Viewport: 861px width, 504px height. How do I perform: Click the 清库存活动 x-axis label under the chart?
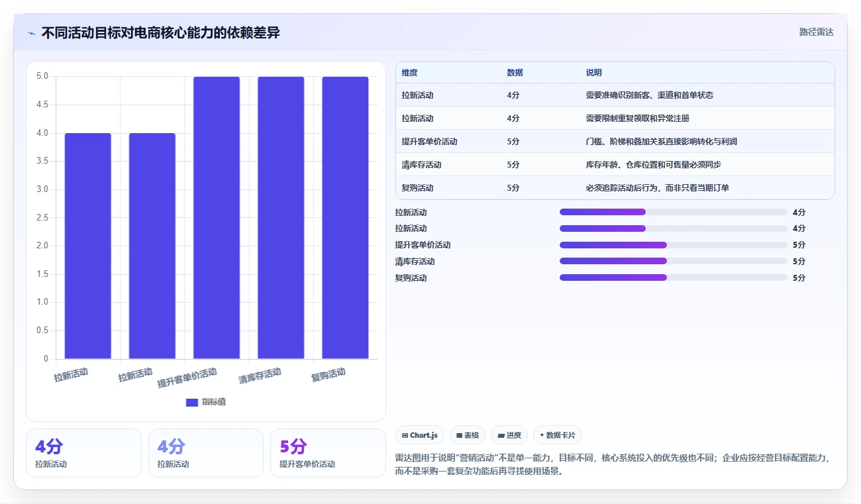point(260,376)
